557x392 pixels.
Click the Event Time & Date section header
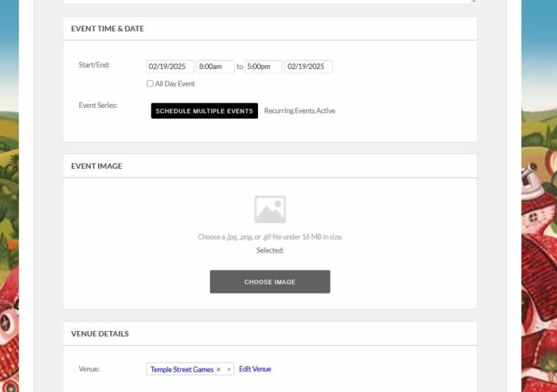point(107,29)
